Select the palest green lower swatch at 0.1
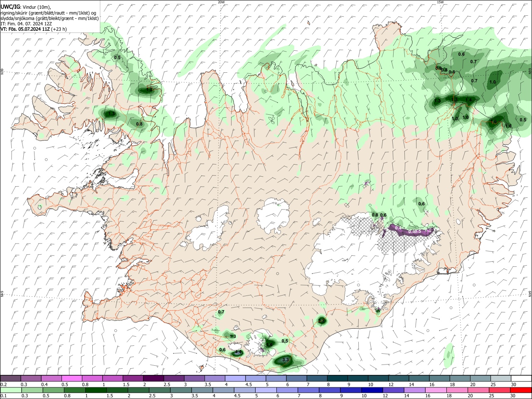The width and height of the screenshot is (532, 399). tap(11, 390)
